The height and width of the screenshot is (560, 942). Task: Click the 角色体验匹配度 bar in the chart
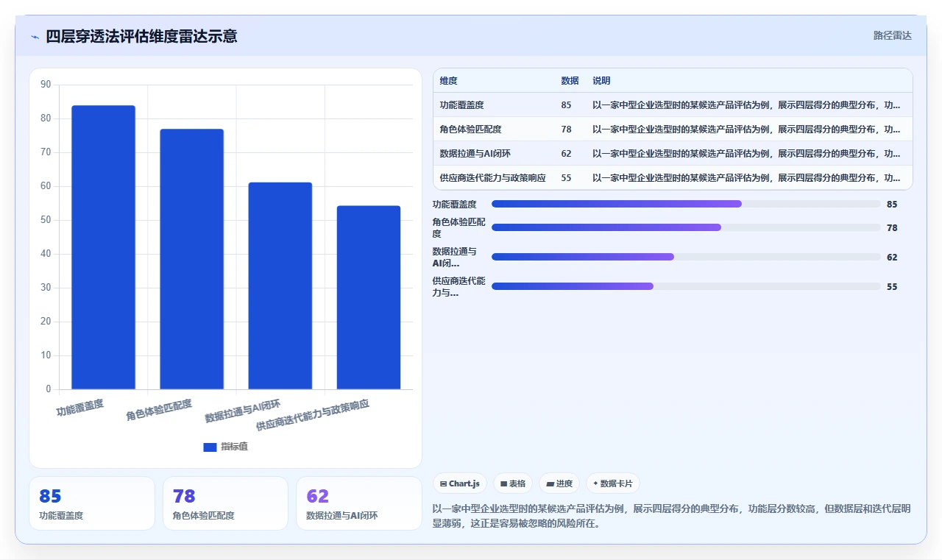click(x=191, y=259)
